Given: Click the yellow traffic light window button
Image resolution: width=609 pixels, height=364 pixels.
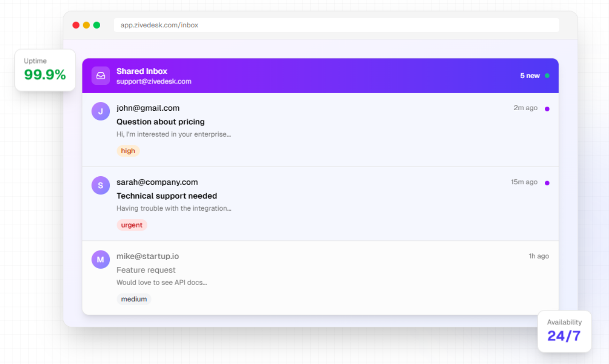Looking at the screenshot, I should (86, 24).
